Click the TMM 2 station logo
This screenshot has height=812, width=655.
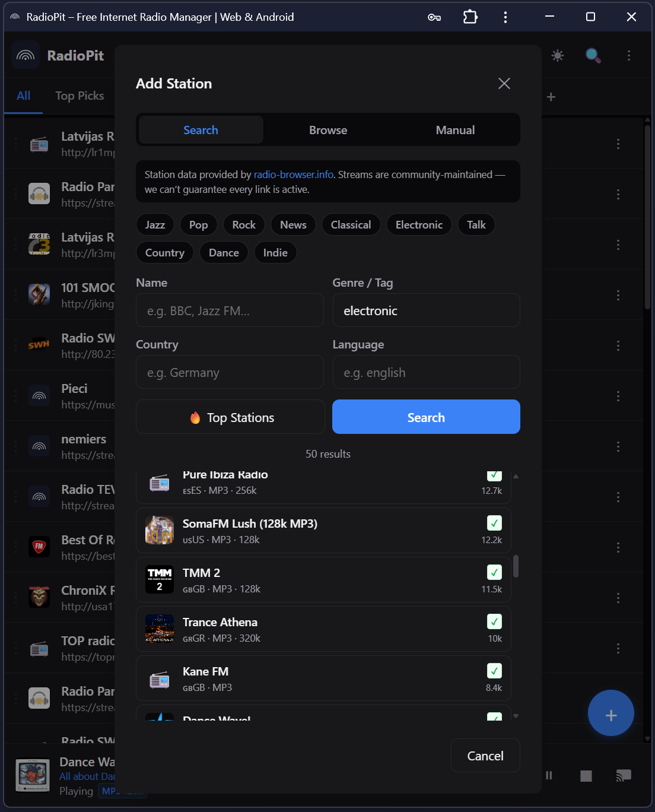(x=160, y=579)
